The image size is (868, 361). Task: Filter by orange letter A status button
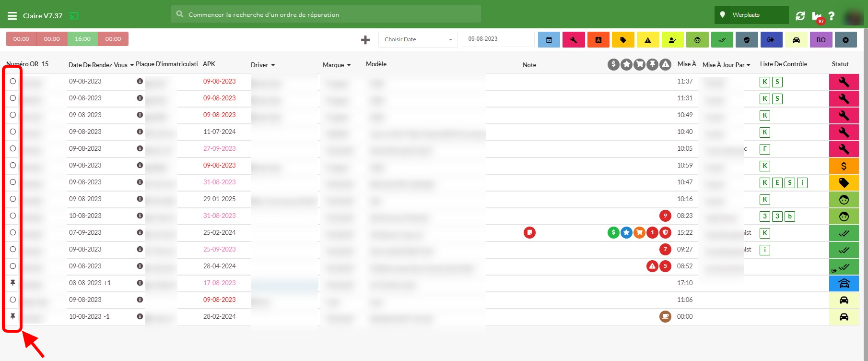(598, 40)
